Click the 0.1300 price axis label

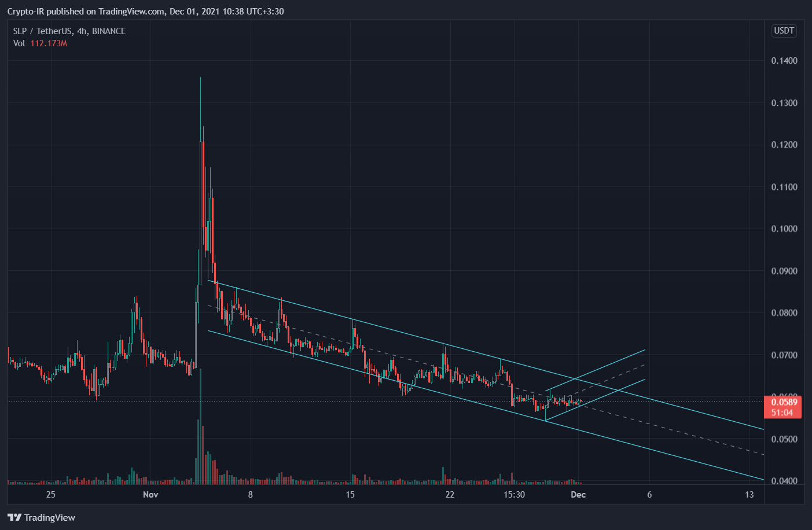(x=784, y=103)
